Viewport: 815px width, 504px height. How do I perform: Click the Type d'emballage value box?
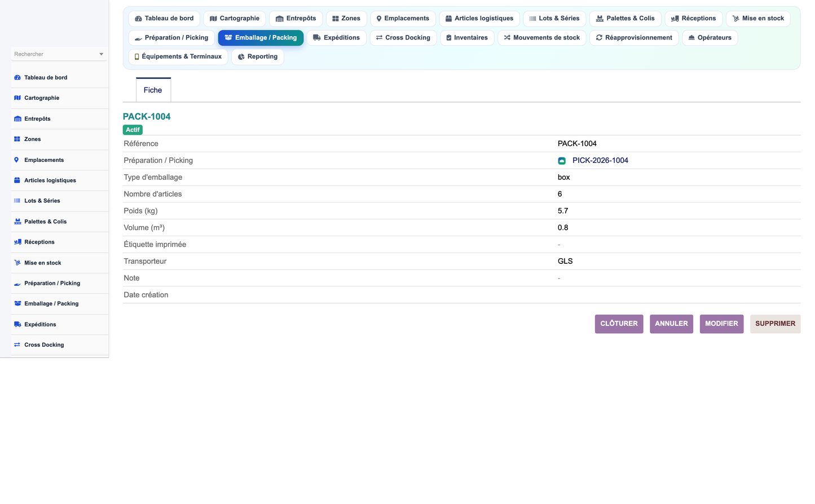pyautogui.click(x=564, y=178)
